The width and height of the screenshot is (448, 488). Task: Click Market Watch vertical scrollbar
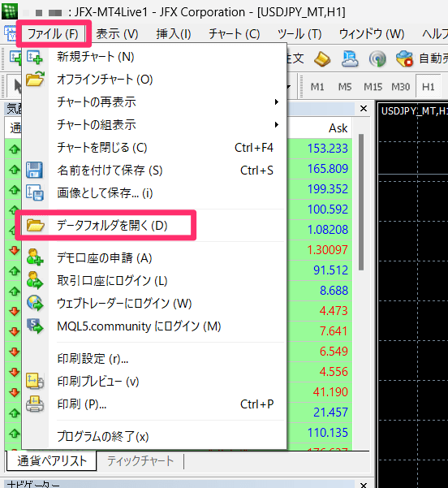[361, 202]
